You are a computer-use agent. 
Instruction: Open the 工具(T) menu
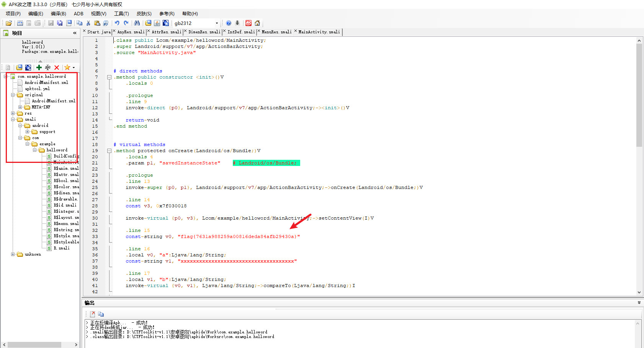121,13
